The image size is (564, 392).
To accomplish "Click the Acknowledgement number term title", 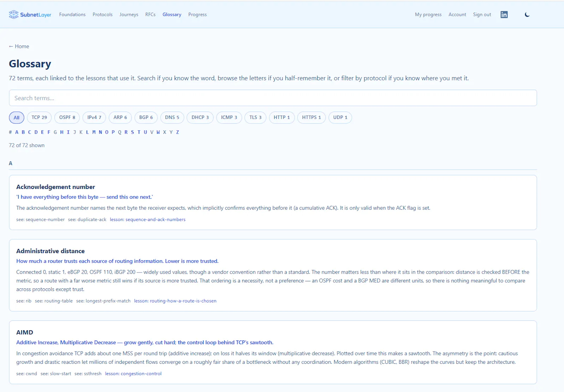I will (x=56, y=187).
